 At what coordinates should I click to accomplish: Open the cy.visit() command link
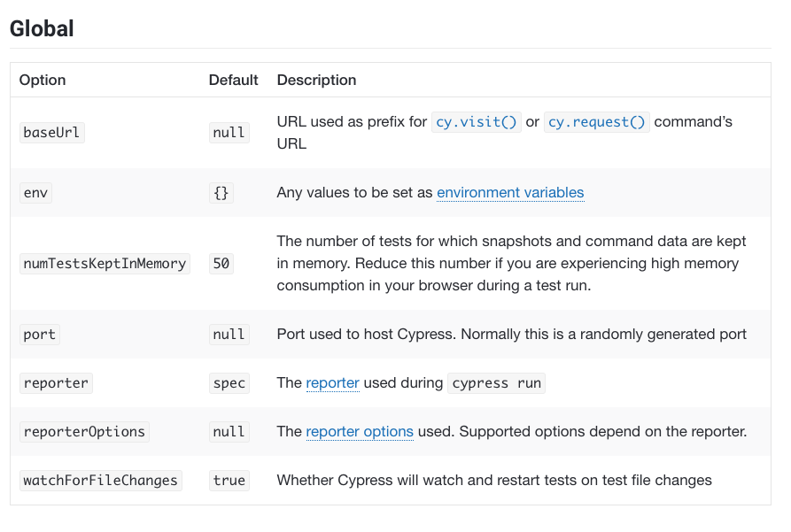[x=477, y=122]
